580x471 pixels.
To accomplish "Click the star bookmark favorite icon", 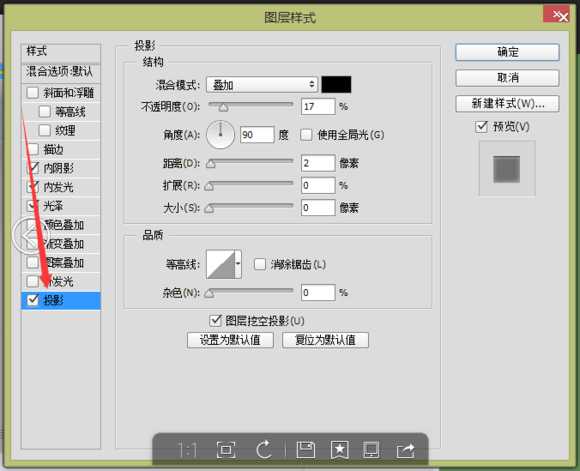I will pyautogui.click(x=340, y=450).
